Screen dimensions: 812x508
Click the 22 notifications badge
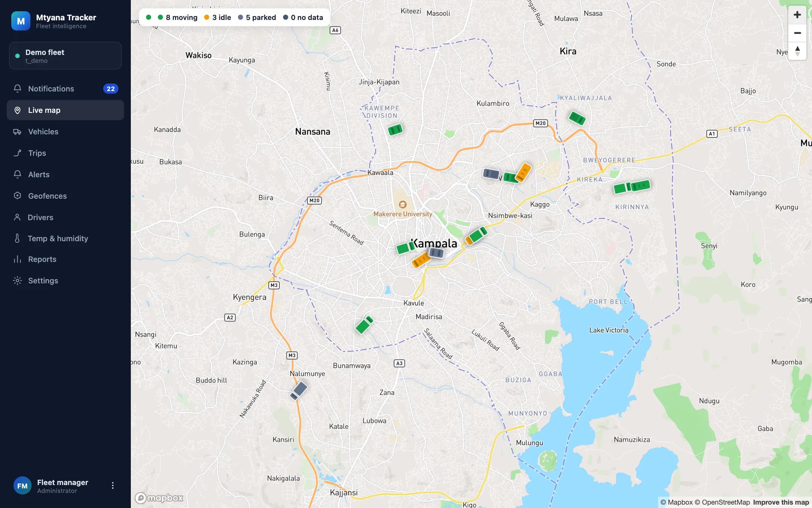tap(111, 89)
